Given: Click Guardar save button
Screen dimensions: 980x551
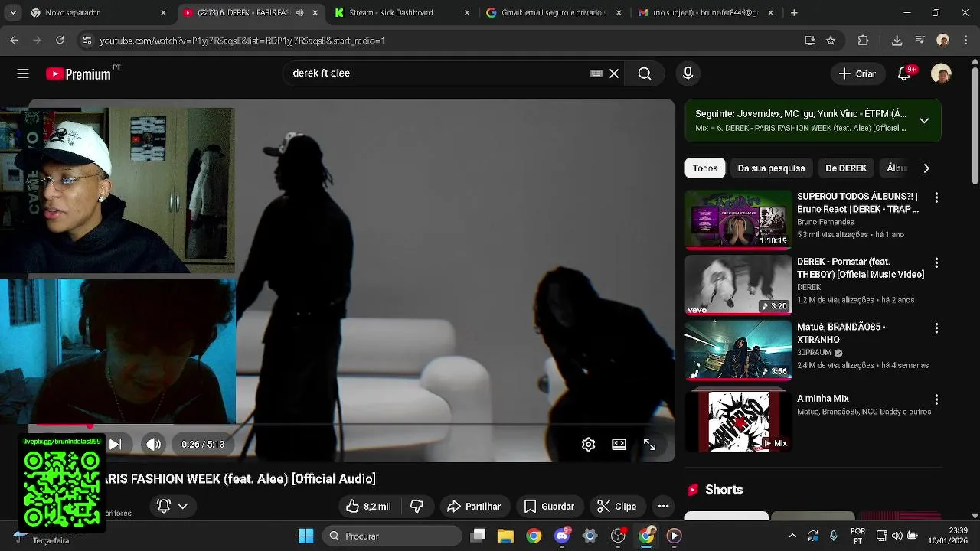Looking at the screenshot, I should click(549, 506).
